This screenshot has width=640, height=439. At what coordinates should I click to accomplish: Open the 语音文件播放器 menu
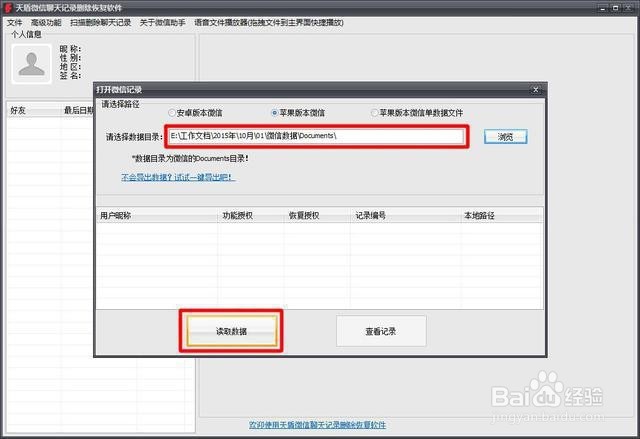click(269, 22)
